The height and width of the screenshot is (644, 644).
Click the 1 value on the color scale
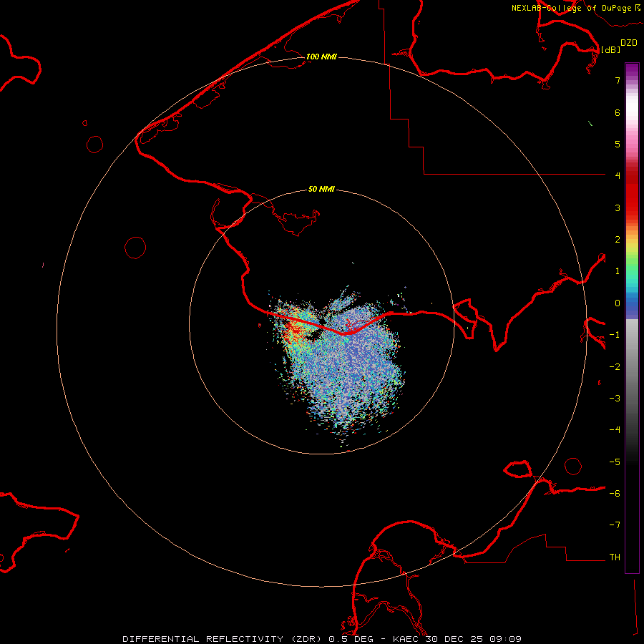(x=618, y=271)
